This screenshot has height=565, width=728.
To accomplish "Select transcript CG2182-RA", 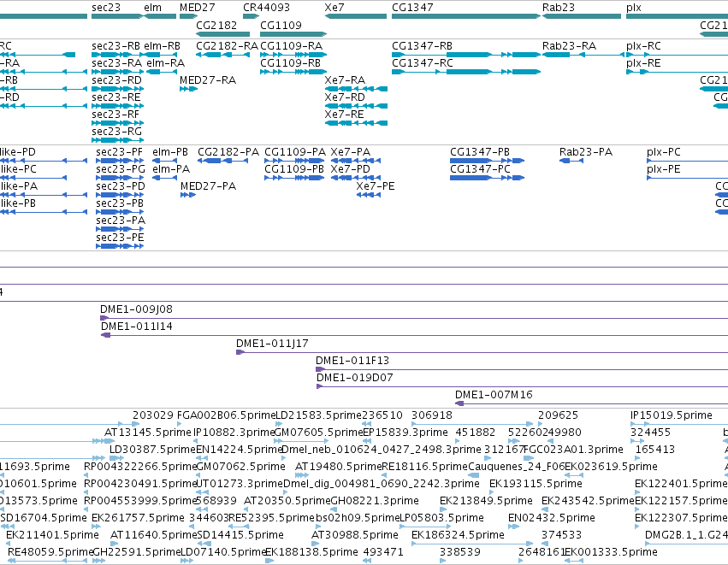I will (x=223, y=55).
